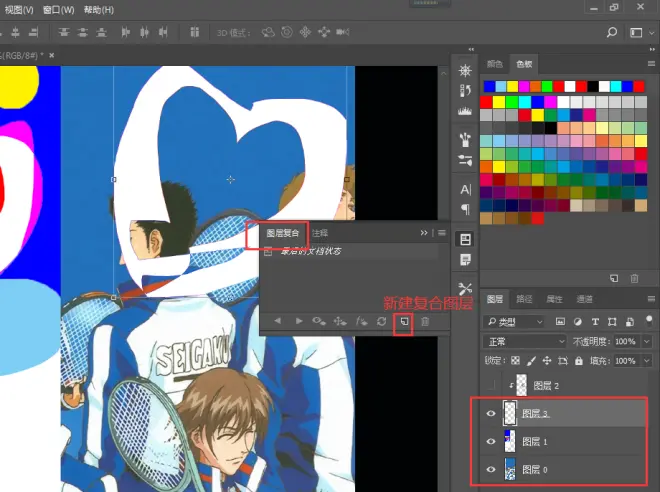Click the align top edges icon
The height and width of the screenshot is (492, 660).
(64, 32)
